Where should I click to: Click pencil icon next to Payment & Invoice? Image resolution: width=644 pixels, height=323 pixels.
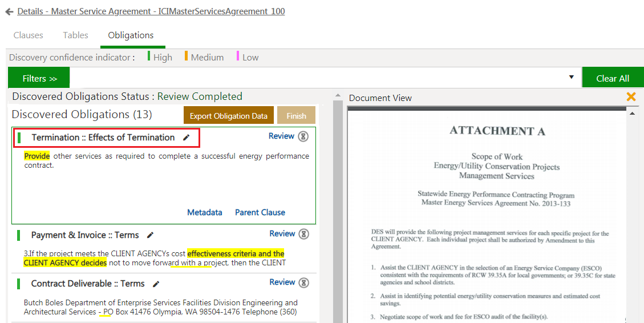151,235
